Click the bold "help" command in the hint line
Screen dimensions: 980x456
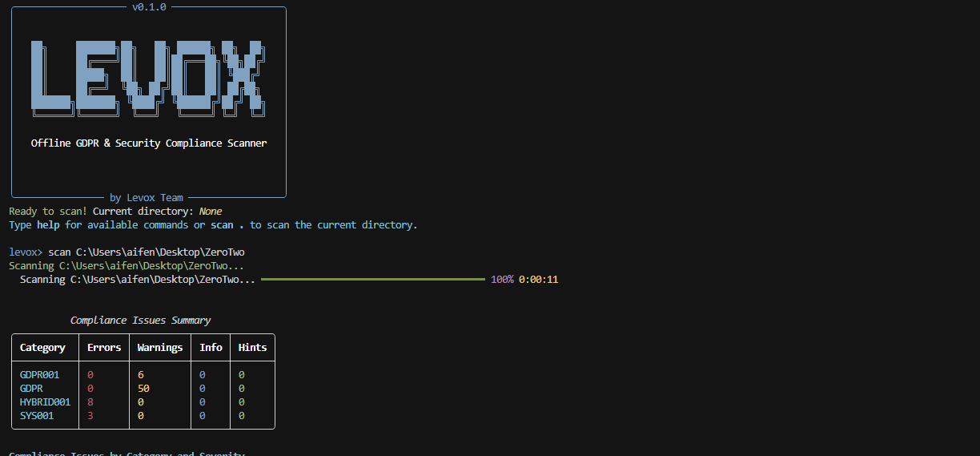click(48, 225)
